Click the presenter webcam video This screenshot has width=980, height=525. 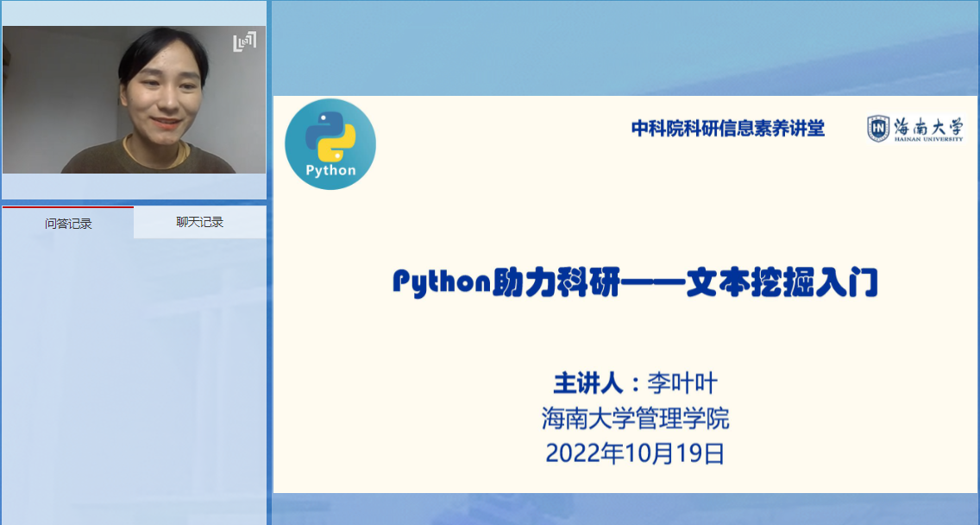tap(134, 99)
